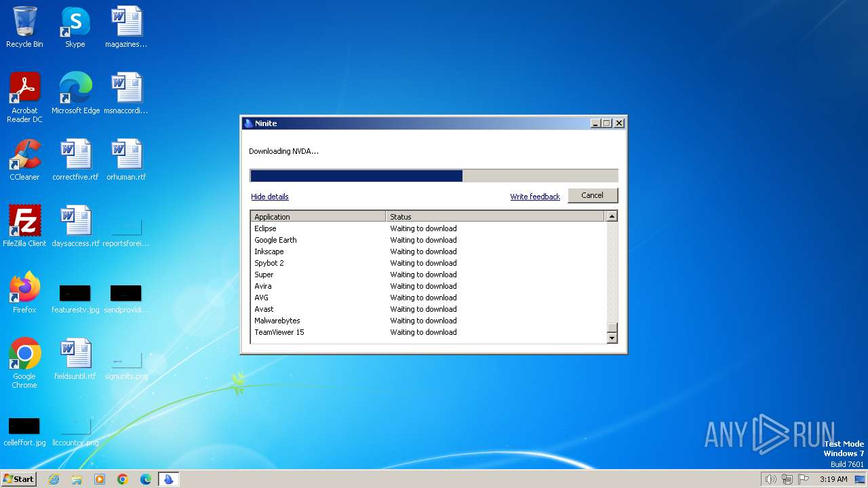The height and width of the screenshot is (488, 868).
Task: Open the Skype desktop shortcut
Action: pos(75,27)
